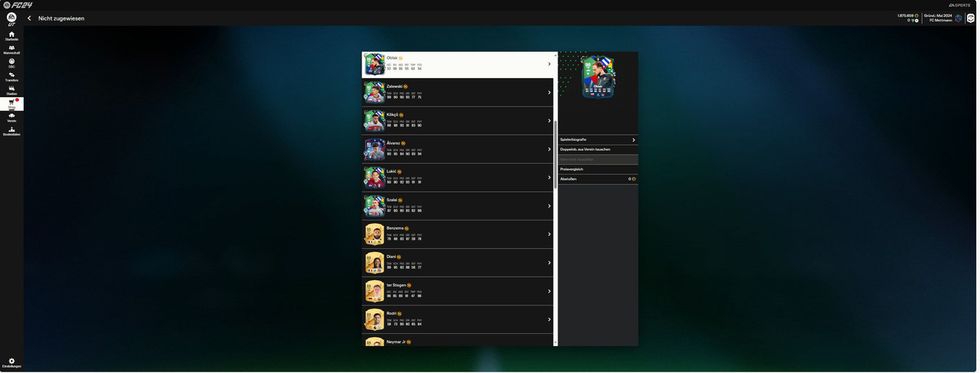The height and width of the screenshot is (373, 980).
Task: Click the coin icon next to 1.875.659
Action: [916, 15]
